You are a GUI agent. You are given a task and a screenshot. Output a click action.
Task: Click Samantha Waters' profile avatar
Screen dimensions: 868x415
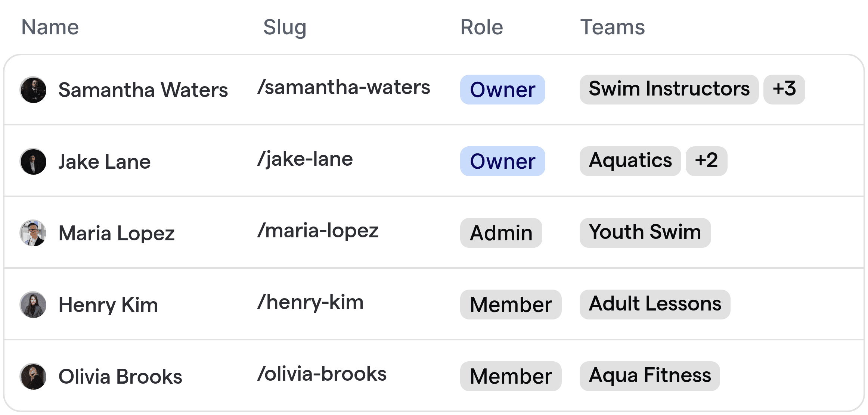click(x=33, y=90)
